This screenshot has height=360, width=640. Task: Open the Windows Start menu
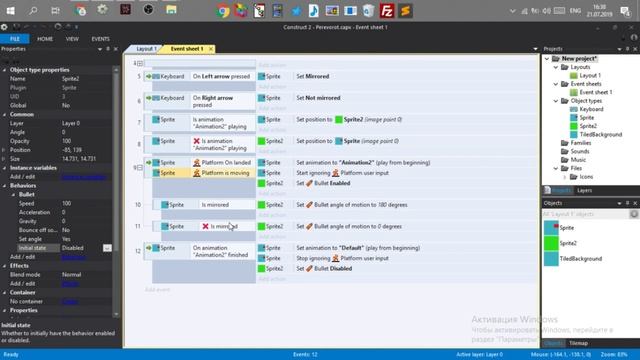(x=11, y=11)
